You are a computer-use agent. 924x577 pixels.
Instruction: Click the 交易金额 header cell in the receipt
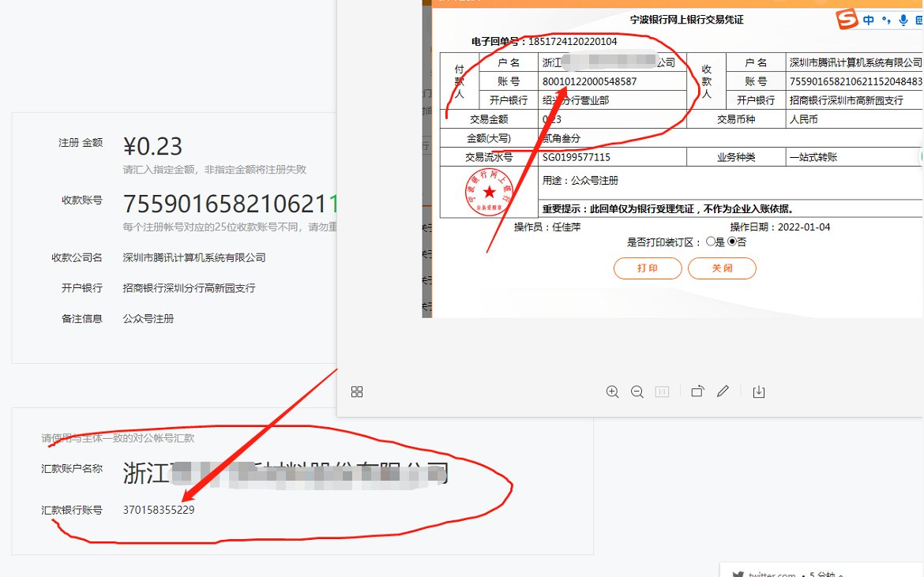point(489,119)
